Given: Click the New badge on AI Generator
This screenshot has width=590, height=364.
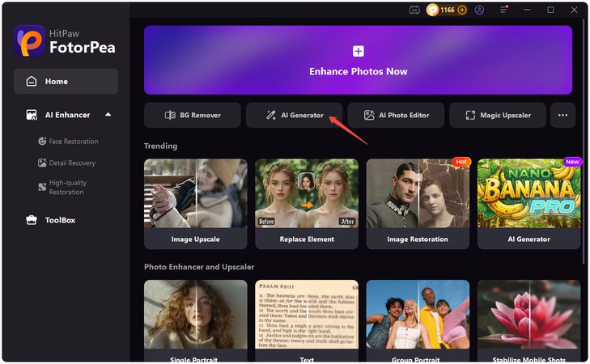Looking at the screenshot, I should point(572,162).
